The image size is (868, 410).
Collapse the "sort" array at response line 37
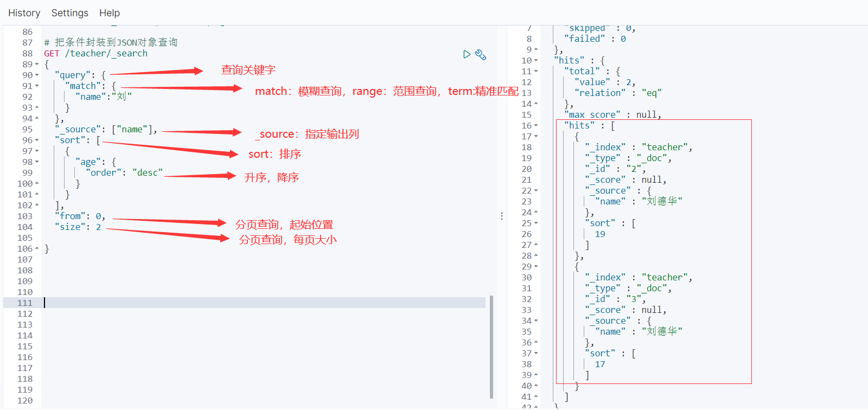click(x=536, y=353)
